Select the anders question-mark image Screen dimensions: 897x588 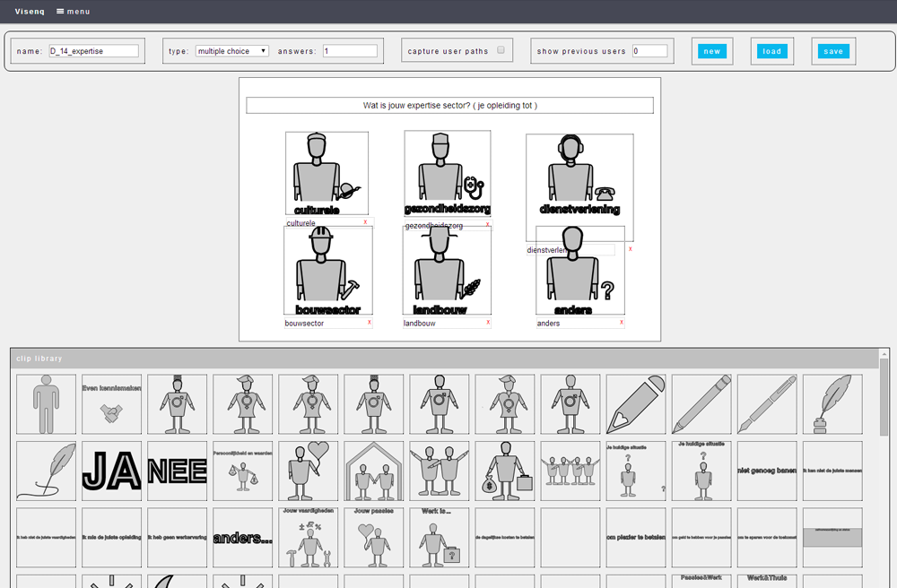pos(580,271)
